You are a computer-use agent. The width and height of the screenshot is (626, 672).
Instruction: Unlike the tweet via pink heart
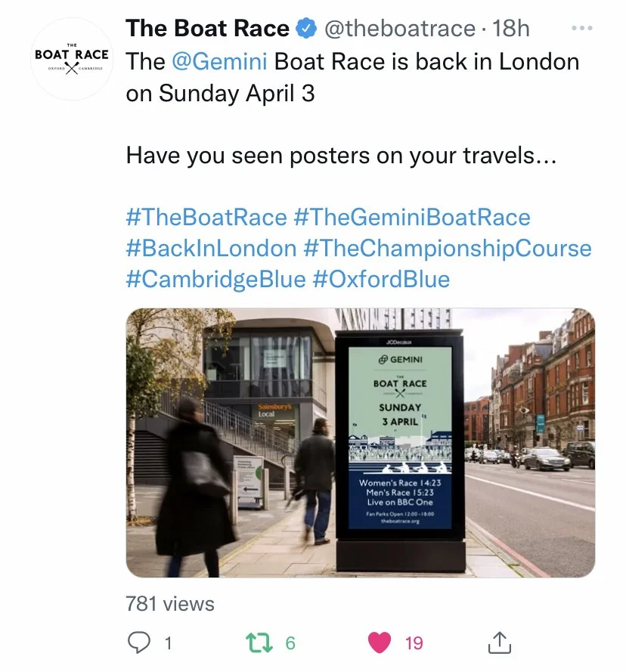380,643
